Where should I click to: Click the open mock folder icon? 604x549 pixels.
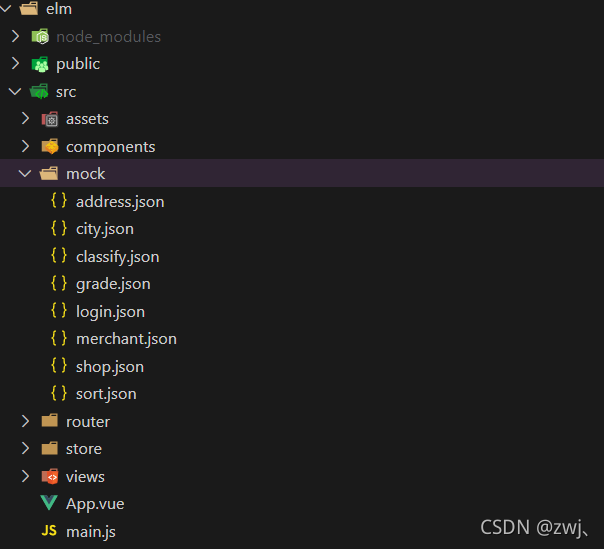coord(49,173)
